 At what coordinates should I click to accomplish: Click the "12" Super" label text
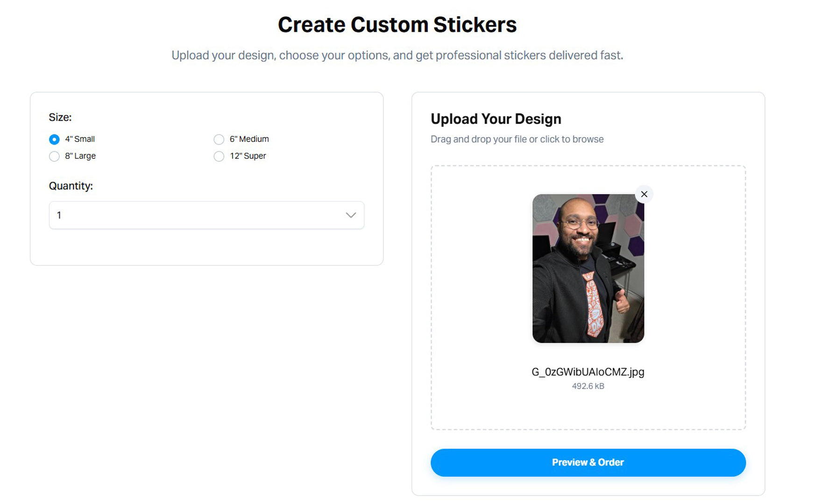248,156
